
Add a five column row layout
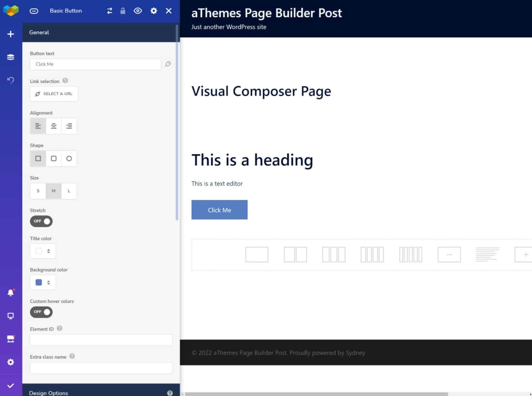(x=411, y=254)
